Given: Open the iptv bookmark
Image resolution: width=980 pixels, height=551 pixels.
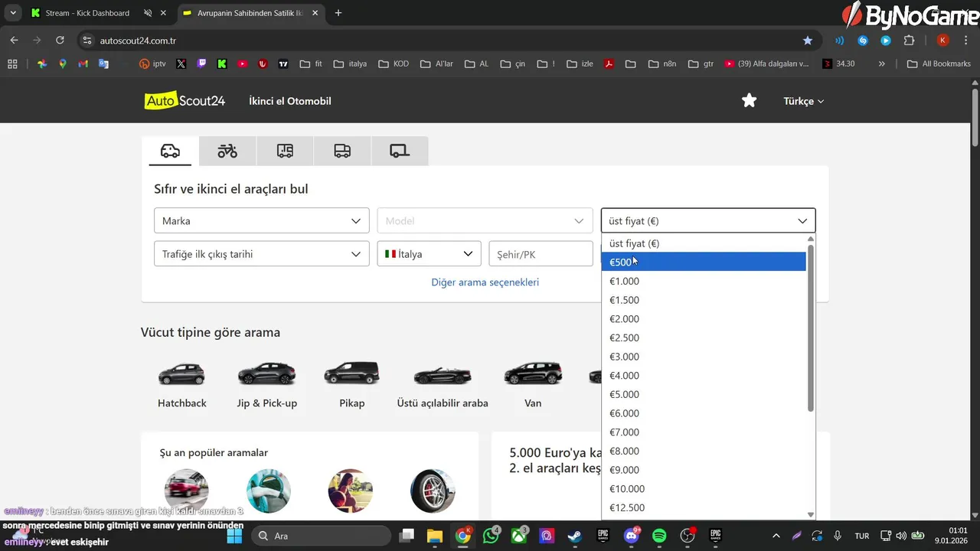Looking at the screenshot, I should pos(152,64).
